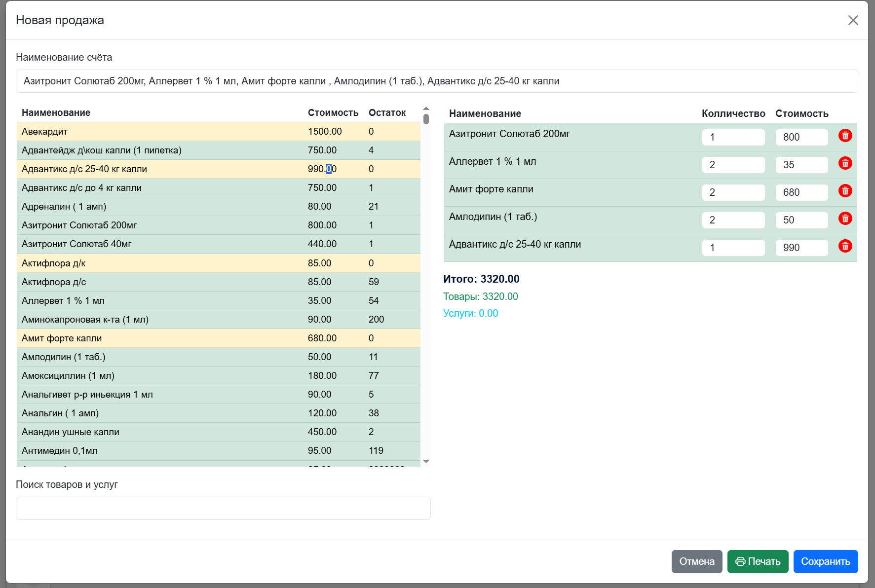This screenshot has height=588, width=875.
Task: Delete Амит форте капли from the cart
Action: click(x=845, y=191)
